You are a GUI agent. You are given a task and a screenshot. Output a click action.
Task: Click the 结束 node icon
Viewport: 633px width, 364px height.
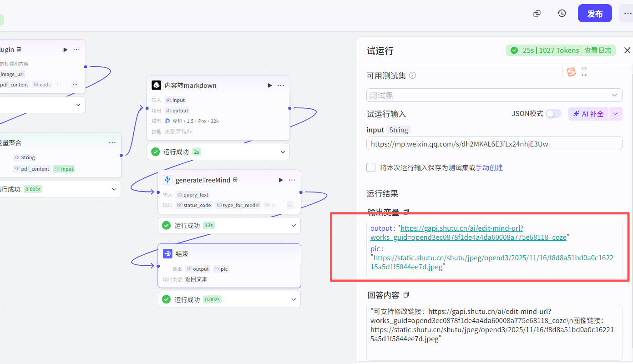[167, 254]
